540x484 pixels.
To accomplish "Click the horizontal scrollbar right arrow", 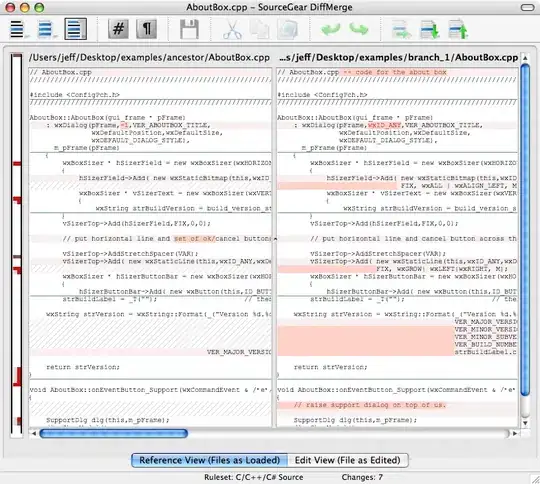I will (515, 433).
